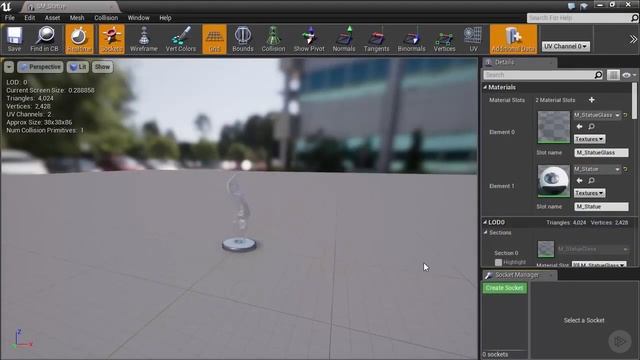Viewport: 640px width, 360px height.
Task: Display vertex Normals
Action: [344, 39]
